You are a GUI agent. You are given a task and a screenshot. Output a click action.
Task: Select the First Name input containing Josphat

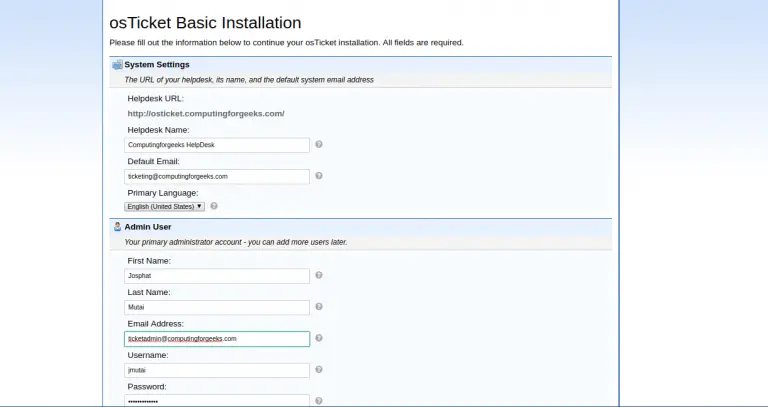(216, 276)
